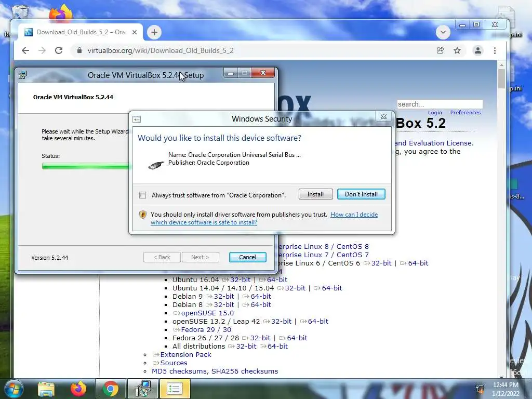
Task: Open openSUSE 13.2 / Leap 42 64-bit link
Action: 318,321
